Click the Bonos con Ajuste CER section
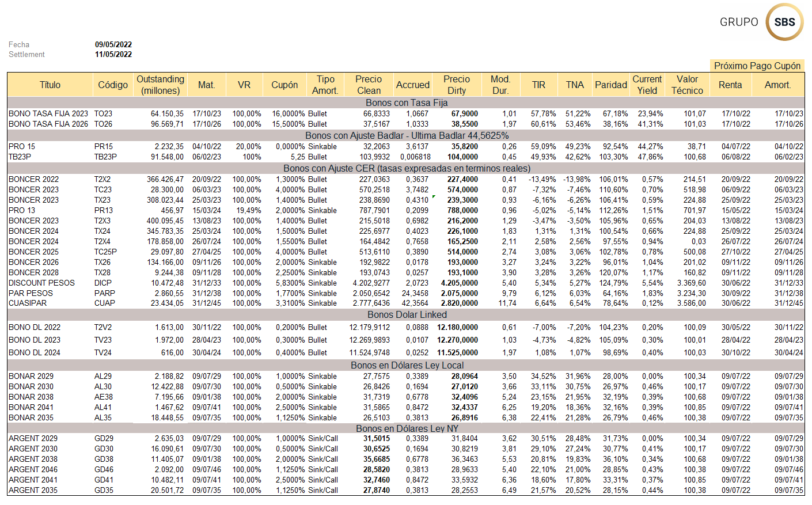The image size is (812, 505). (406, 168)
